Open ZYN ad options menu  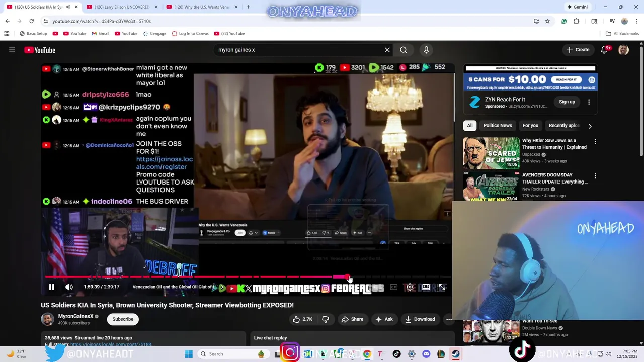point(589,102)
